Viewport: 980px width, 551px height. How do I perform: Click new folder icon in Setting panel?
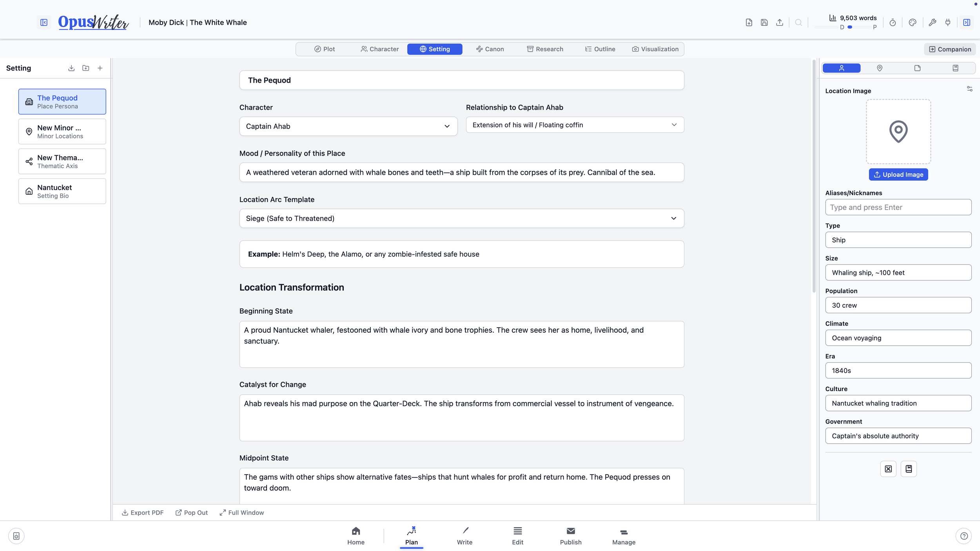point(86,68)
